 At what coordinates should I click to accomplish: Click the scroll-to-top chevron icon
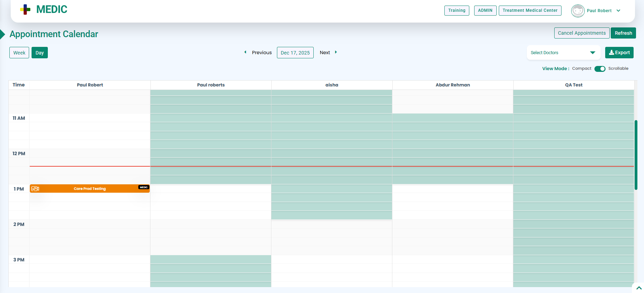point(639,288)
